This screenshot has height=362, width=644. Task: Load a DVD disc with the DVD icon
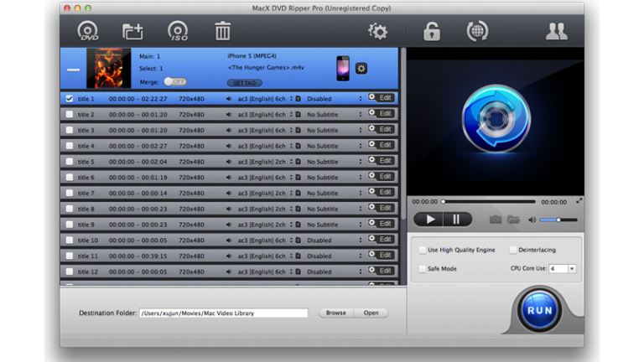pos(88,31)
